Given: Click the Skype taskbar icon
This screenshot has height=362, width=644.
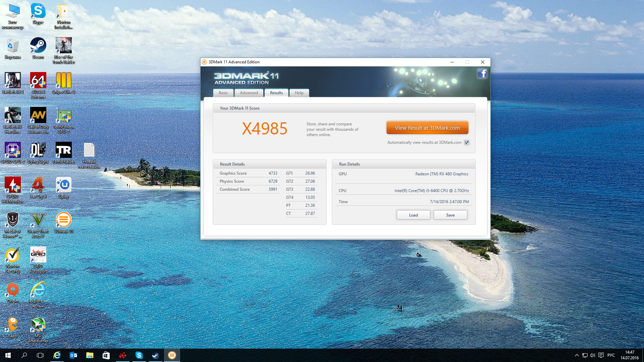Looking at the screenshot, I should [139, 355].
